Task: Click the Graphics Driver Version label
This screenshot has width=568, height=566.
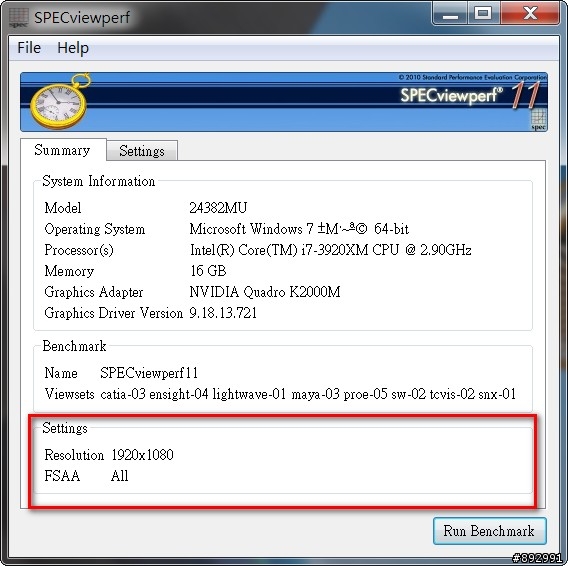Action: [x=113, y=313]
